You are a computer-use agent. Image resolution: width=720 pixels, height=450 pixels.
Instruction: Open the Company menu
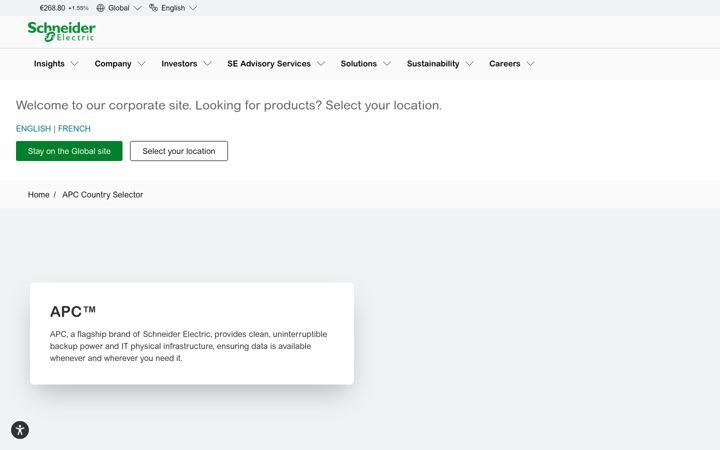[x=113, y=64]
